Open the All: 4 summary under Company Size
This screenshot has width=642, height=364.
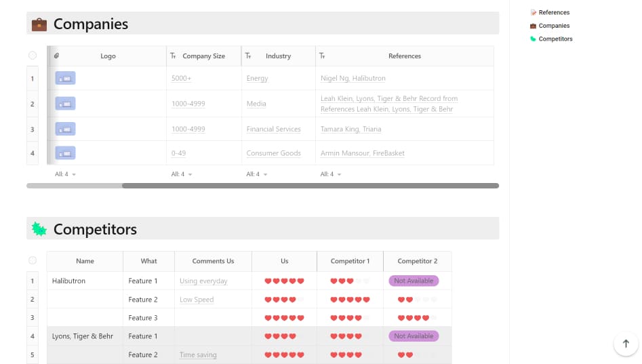click(182, 174)
